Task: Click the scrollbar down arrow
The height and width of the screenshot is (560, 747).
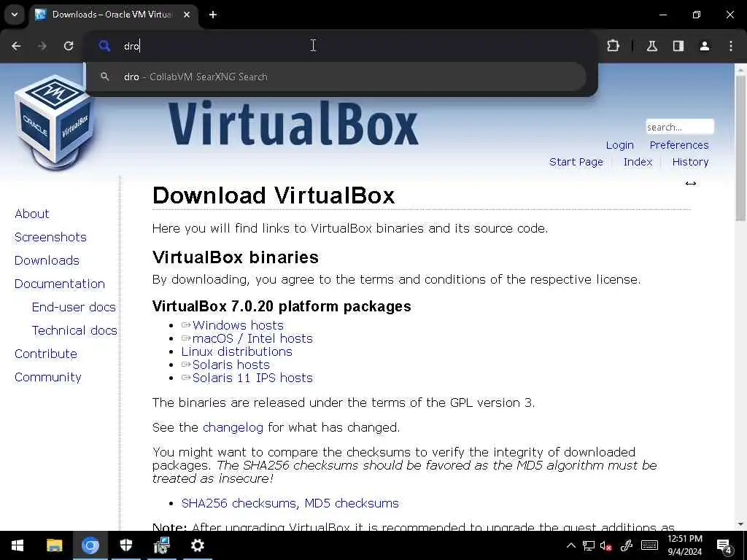Action: tap(740, 524)
